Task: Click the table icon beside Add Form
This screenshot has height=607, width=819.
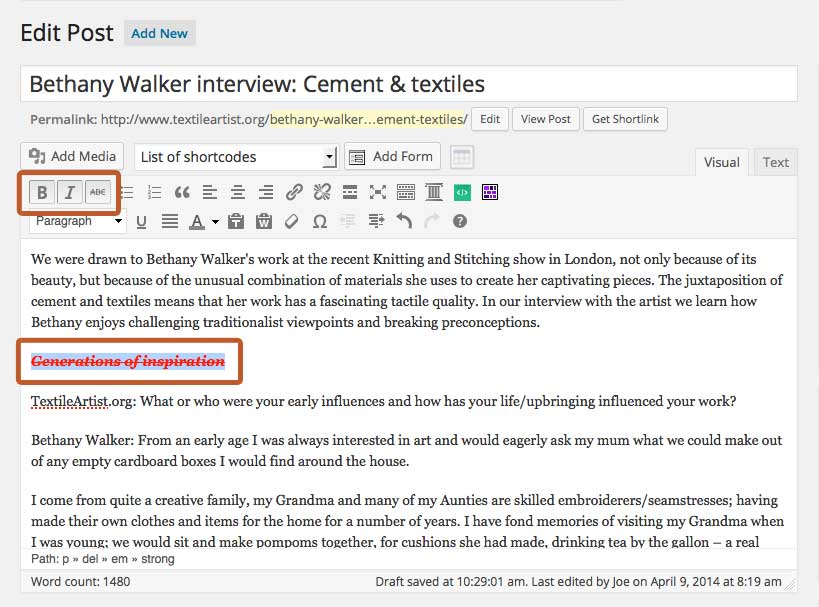Action: 462,157
